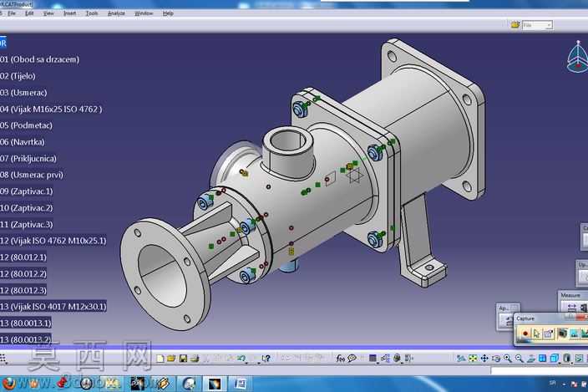
Task: Click the capture options icon
Action: point(548,333)
